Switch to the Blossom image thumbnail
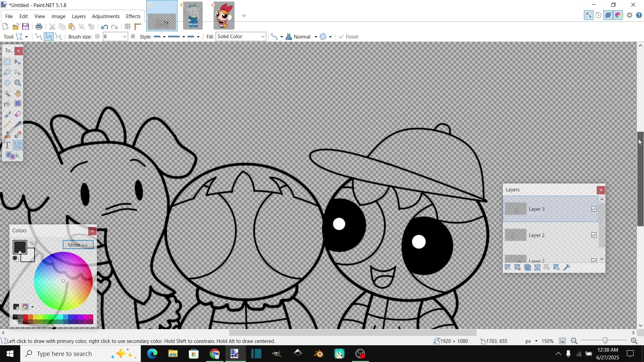The height and width of the screenshot is (362, 644). [x=224, y=15]
